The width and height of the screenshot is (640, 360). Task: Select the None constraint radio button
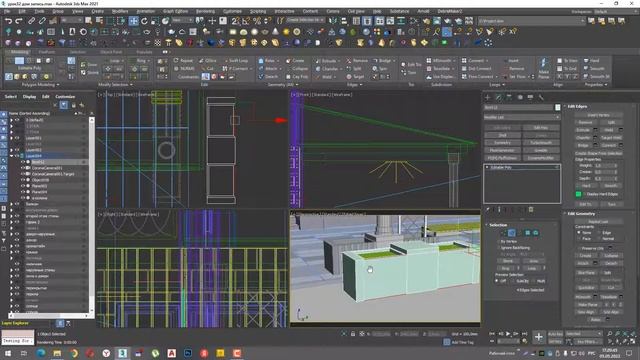point(579,232)
